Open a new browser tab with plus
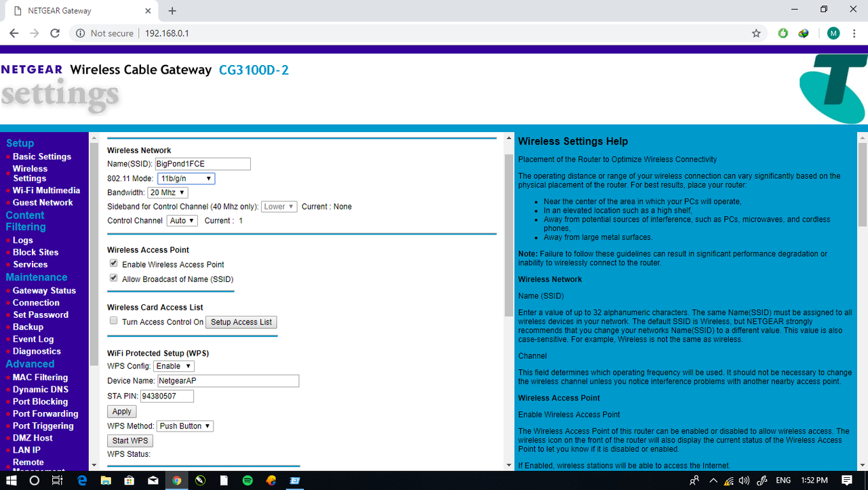 172,11
